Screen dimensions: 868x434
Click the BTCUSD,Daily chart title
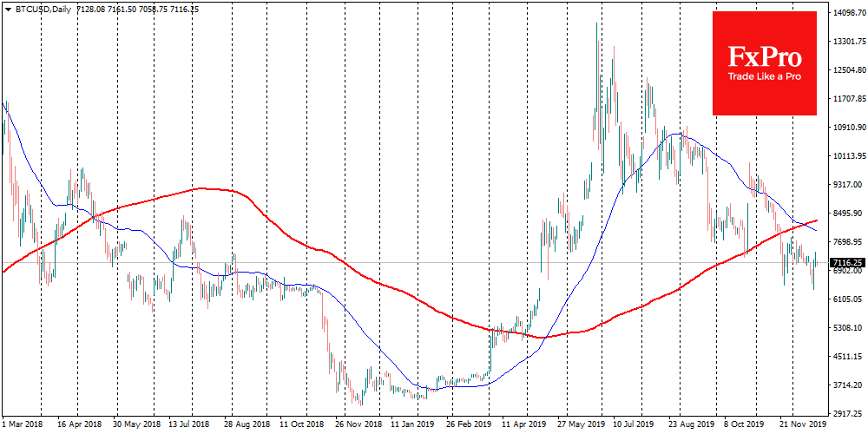click(37, 8)
